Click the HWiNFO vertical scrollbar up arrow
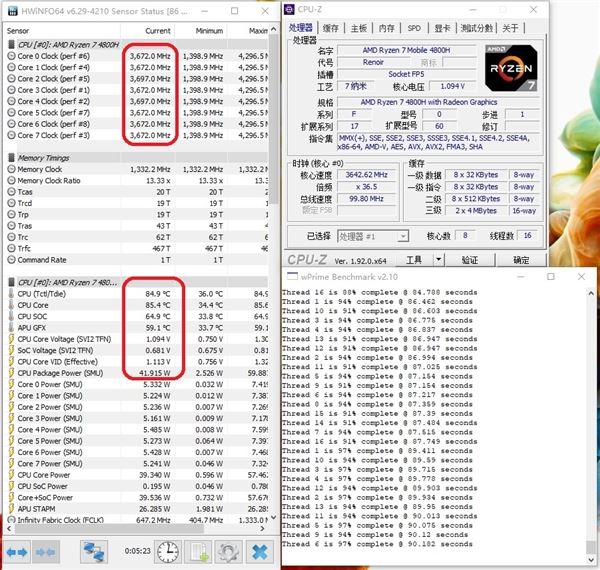The width and height of the screenshot is (600, 570). pos(274,29)
